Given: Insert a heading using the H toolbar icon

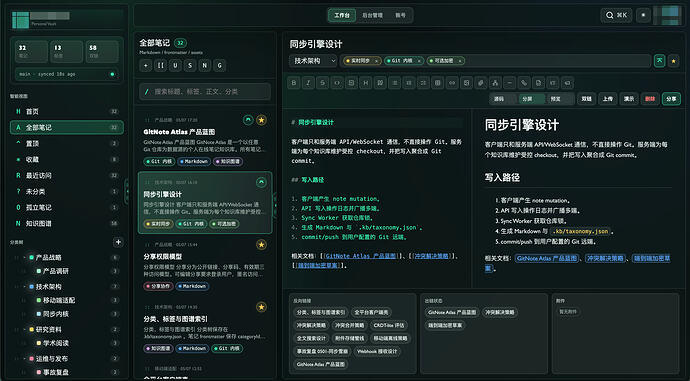Looking at the screenshot, I should coord(366,83).
